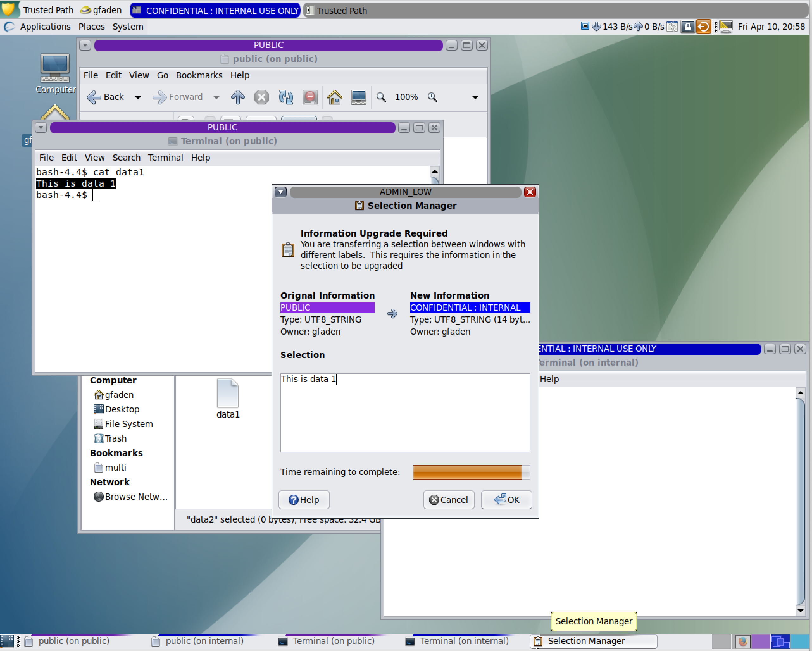Screen dimensions: 812x651
Task: Open the Firefox icon in bottom panel
Action: coord(743,641)
